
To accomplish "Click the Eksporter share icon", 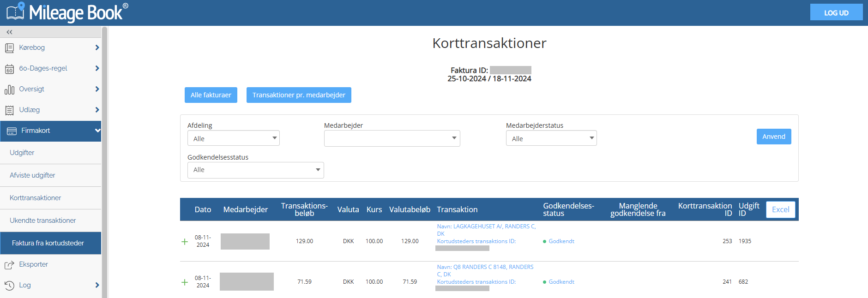I will pos(9,265).
